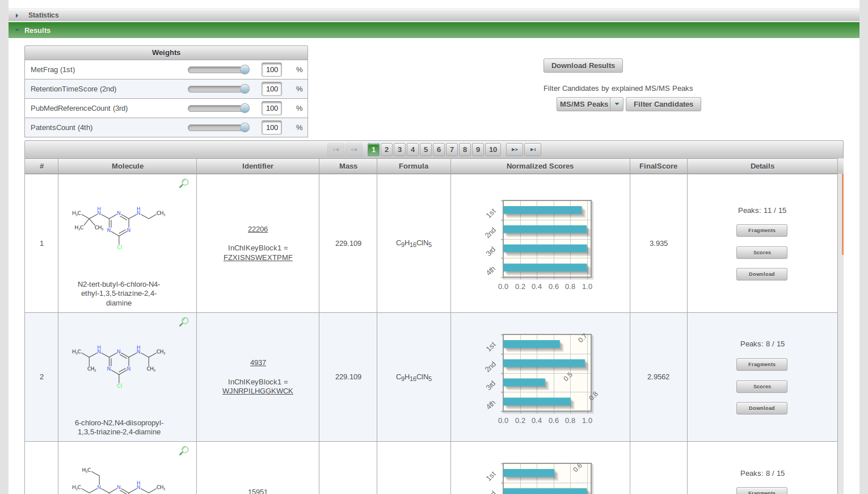Click the Mass column header
Screen dimensions: 868x494
coord(348,166)
